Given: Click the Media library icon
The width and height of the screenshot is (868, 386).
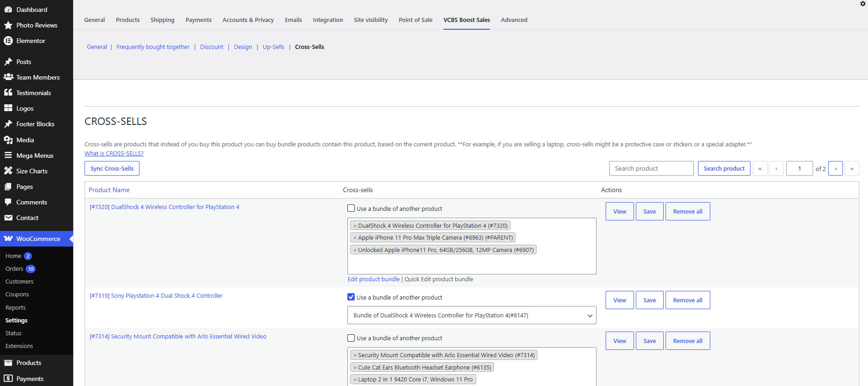Looking at the screenshot, I should click(8, 140).
